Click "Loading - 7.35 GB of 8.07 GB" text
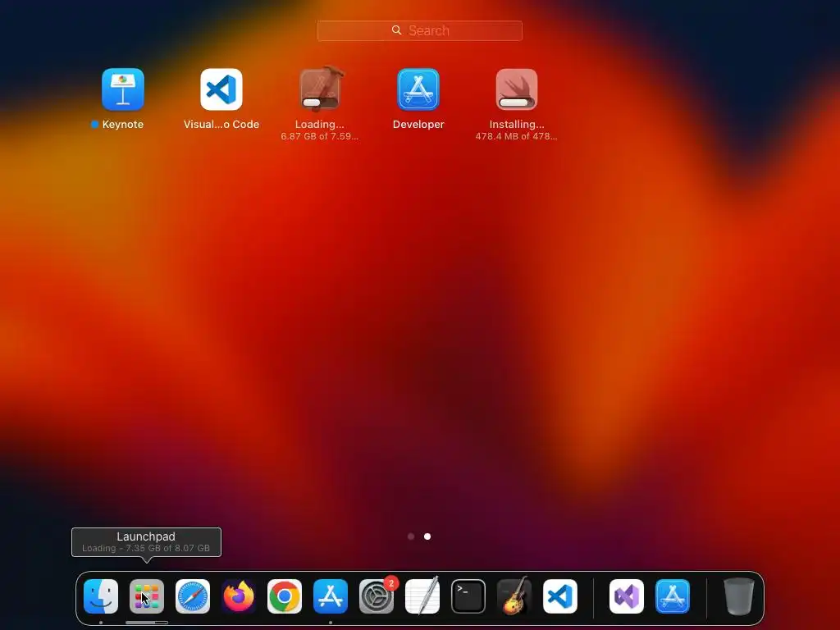The height and width of the screenshot is (630, 840). pyautogui.click(x=146, y=548)
